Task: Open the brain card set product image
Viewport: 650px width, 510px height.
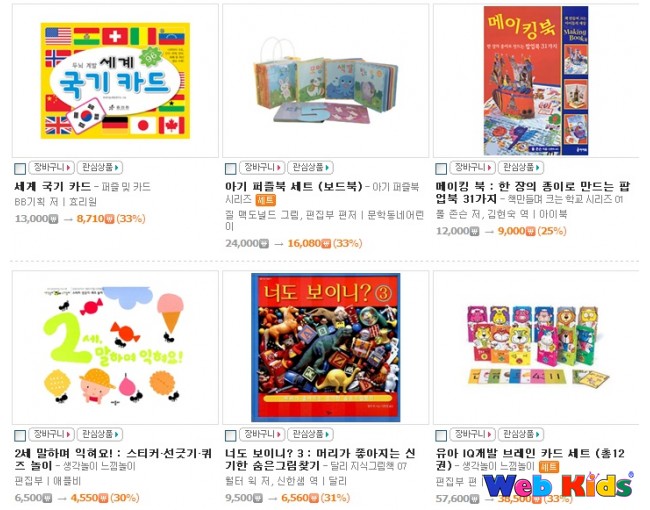Action: pyautogui.click(x=538, y=345)
